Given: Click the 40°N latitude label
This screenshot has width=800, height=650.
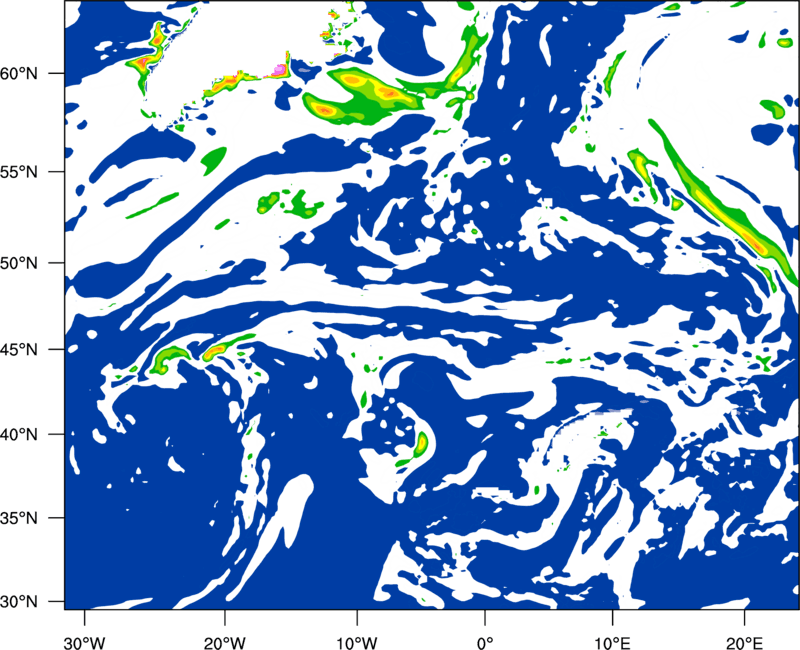Looking at the screenshot, I should [19, 435].
